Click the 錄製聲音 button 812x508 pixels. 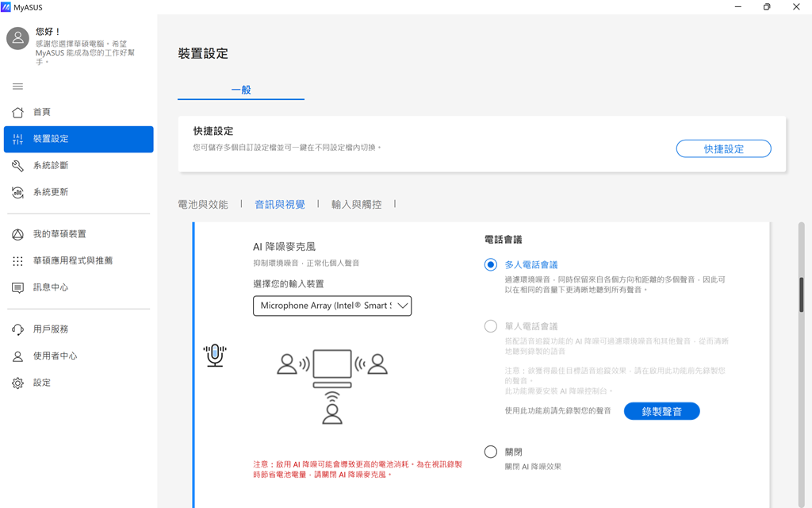click(662, 412)
